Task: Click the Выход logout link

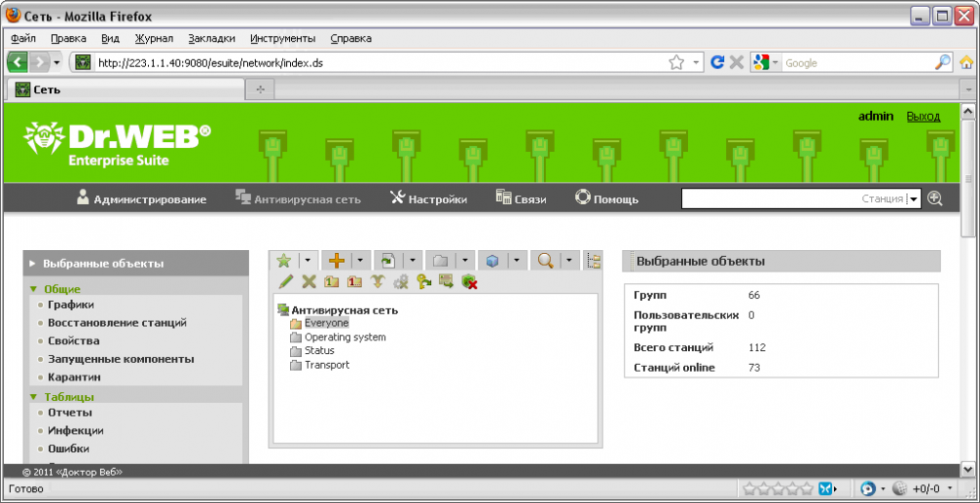Action: [x=923, y=117]
